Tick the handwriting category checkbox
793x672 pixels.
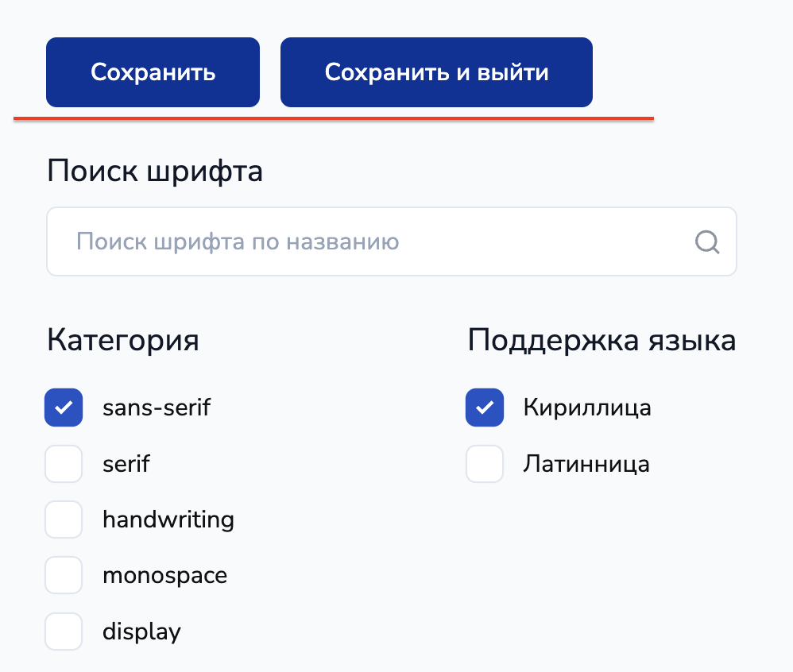point(64,519)
